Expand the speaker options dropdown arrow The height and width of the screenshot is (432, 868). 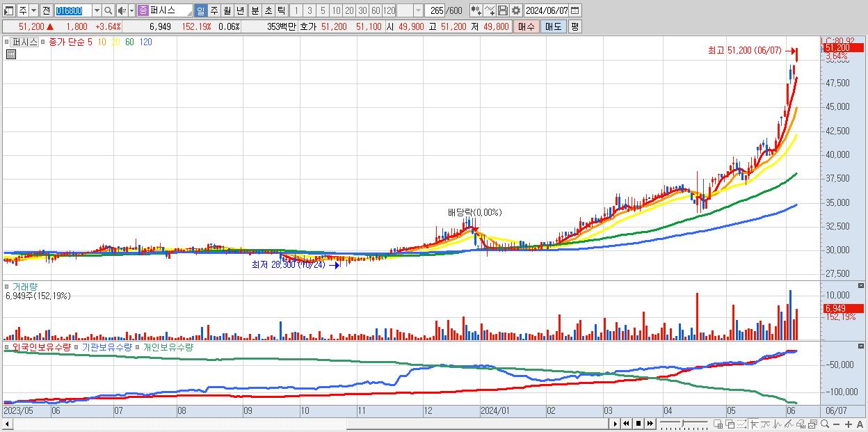(131, 10)
